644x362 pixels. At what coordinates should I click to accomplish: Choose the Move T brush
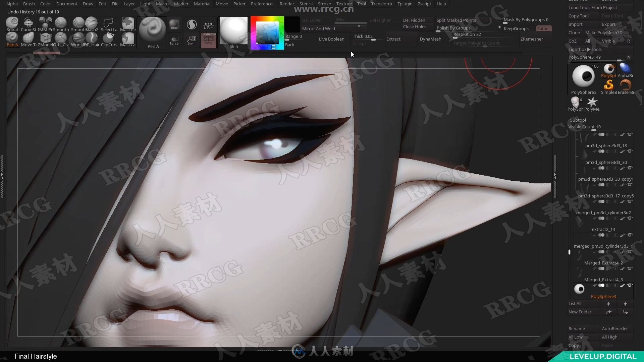click(29, 40)
